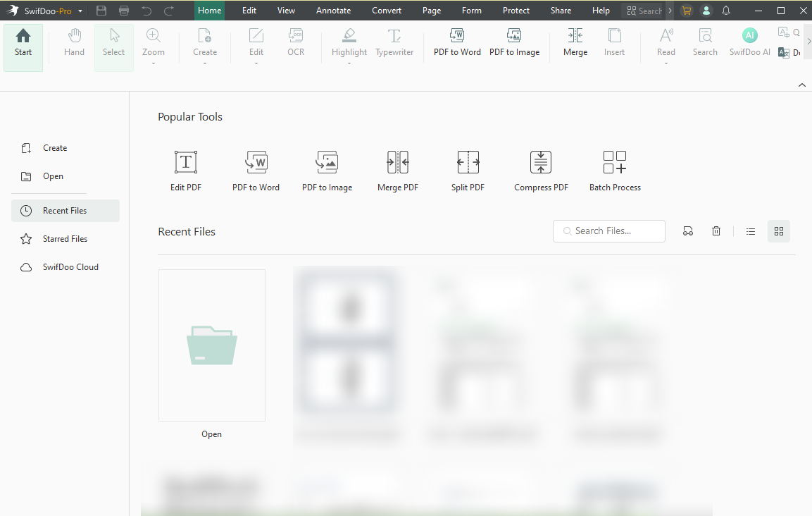Expand the Create ribbon dropdown
The height and width of the screenshot is (516, 812).
click(205, 63)
